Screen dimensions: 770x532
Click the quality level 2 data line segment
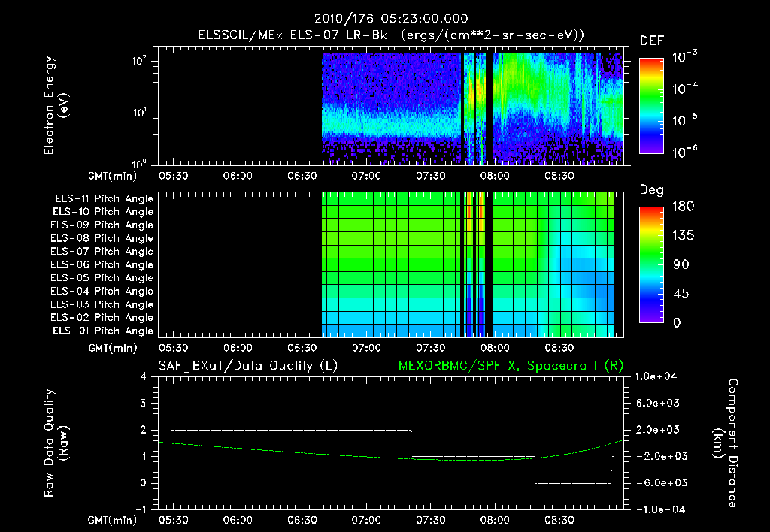(291, 431)
